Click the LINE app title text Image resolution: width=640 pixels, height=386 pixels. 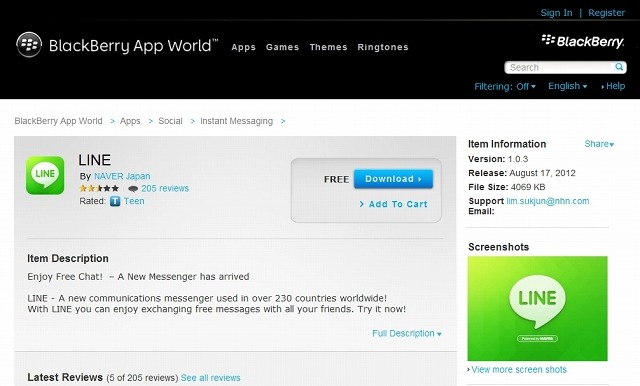(95, 160)
